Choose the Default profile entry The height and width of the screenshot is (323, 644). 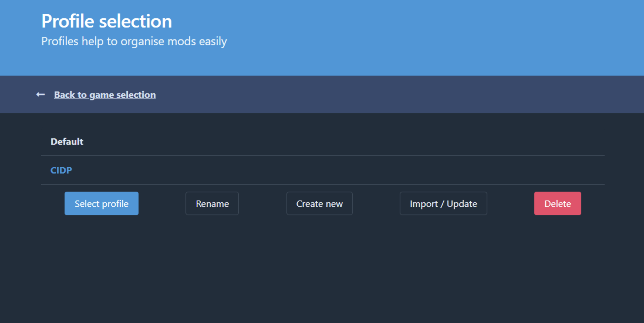coord(67,142)
